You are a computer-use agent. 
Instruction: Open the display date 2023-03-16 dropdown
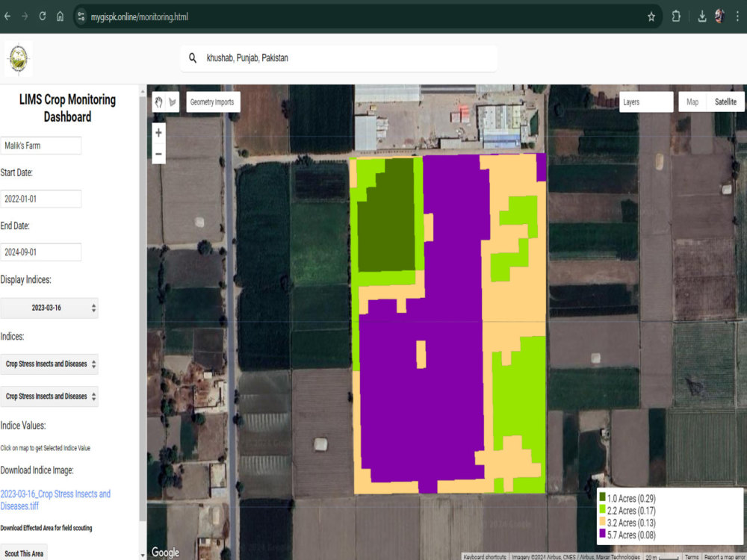[49, 308]
